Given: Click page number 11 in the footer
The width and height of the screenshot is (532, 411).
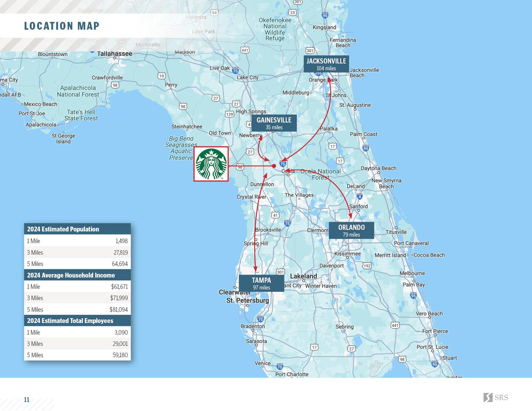Looking at the screenshot, I should [27, 400].
